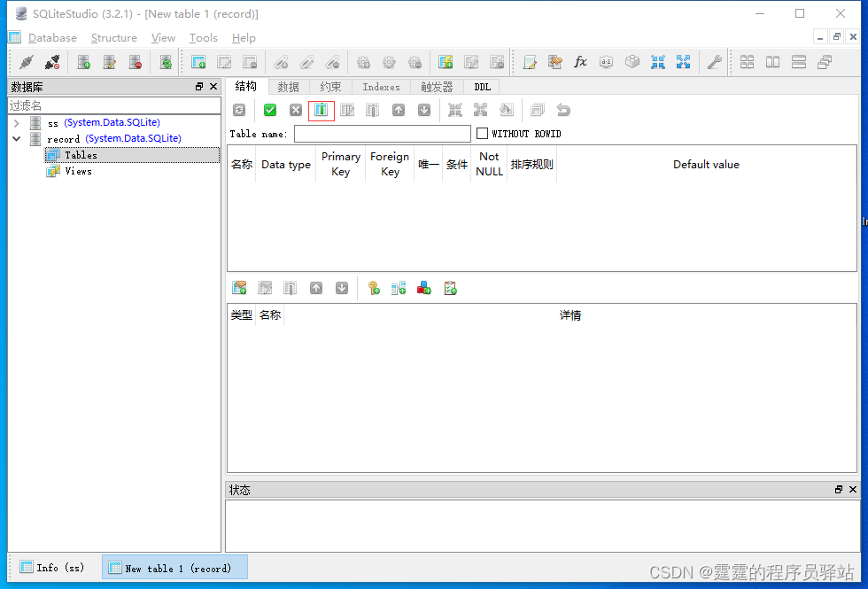868x589 pixels.
Task: Click the add unique constraint colored blocks icon
Action: click(424, 288)
